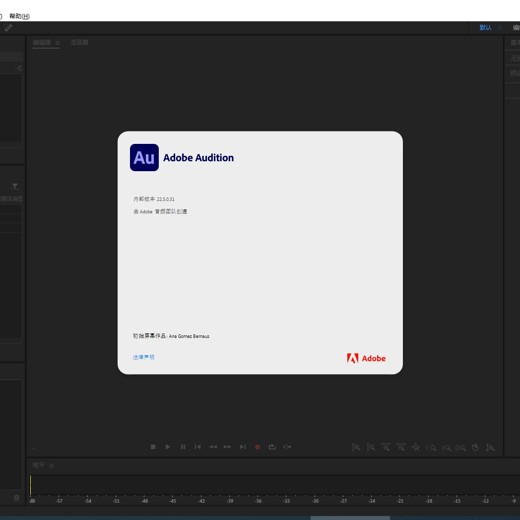Click the funnel filter icon in left panel

[x=15, y=187]
